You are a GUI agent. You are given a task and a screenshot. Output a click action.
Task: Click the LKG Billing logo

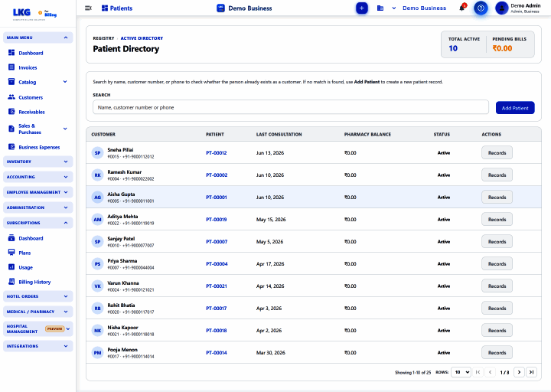pos(34,13)
